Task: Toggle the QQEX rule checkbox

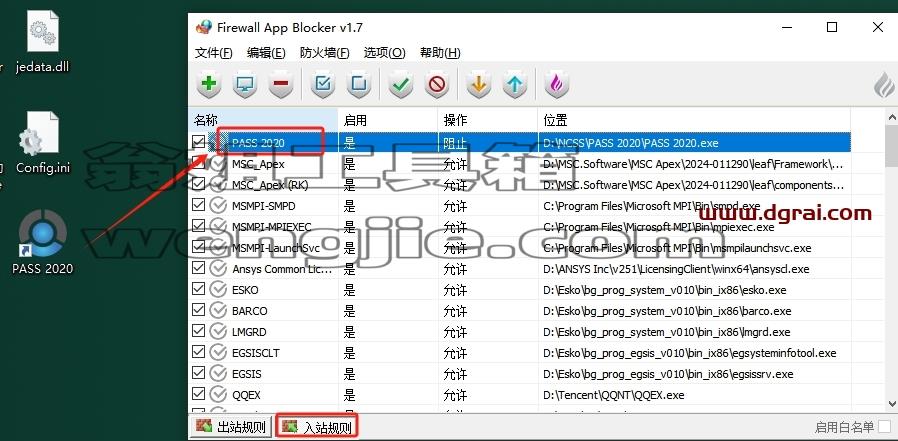Action: 198,393
